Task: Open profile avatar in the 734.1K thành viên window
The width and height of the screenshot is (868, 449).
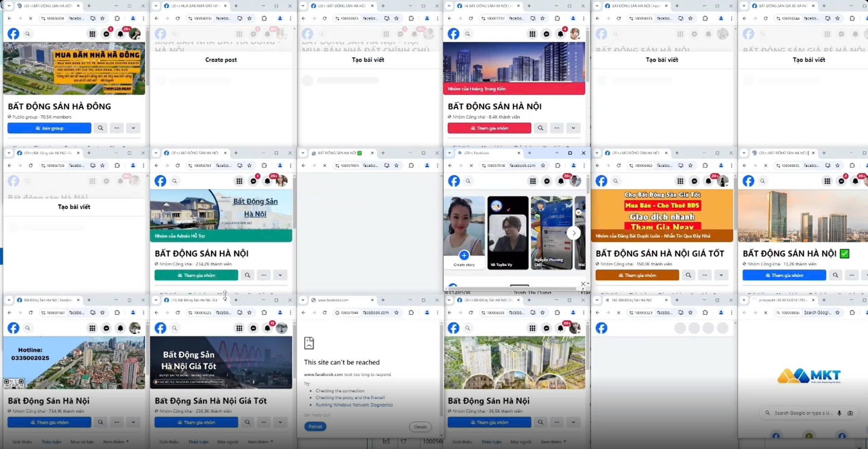Action: point(134,328)
